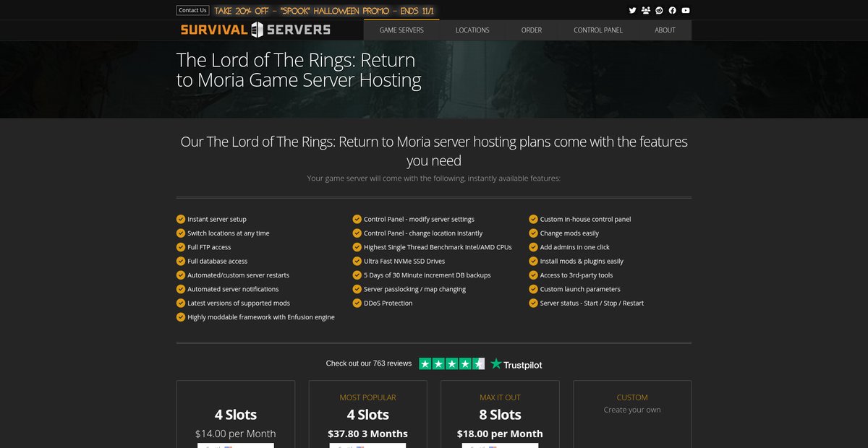
Task: Select the Custom 'Create your own' plan
Action: (632, 414)
